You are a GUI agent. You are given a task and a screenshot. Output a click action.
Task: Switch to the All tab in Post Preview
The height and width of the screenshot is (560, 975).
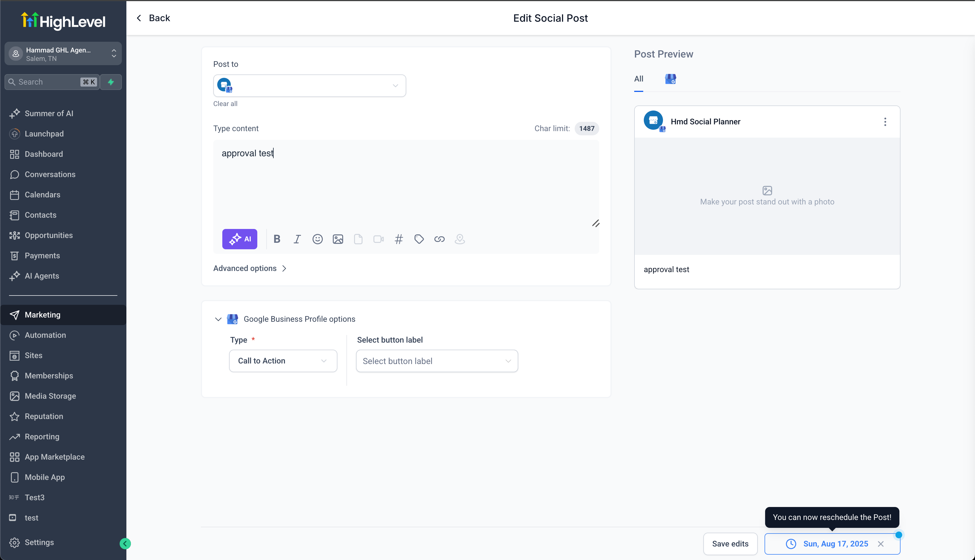(638, 78)
